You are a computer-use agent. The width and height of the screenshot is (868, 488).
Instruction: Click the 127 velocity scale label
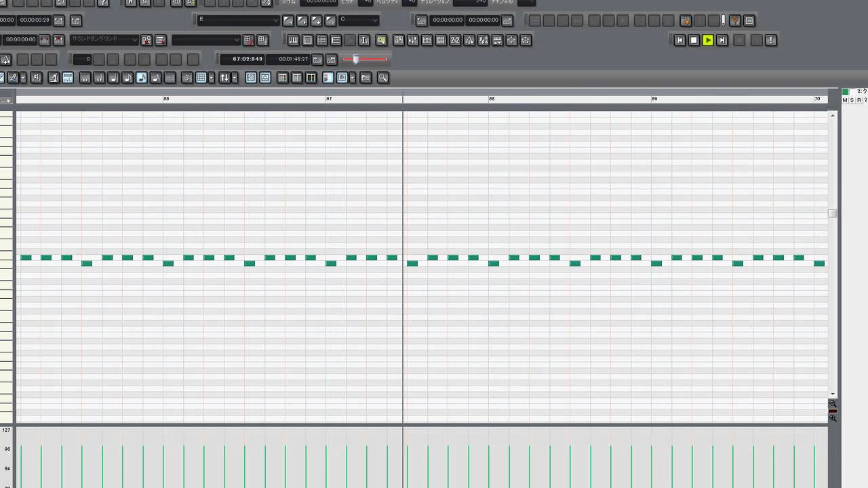point(5,430)
